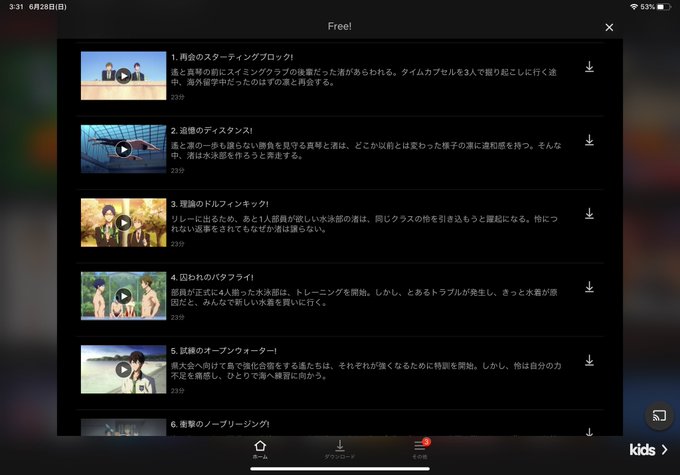Download episode 6 衝撃のノーブリージング!
The image size is (680, 475).
[589, 432]
